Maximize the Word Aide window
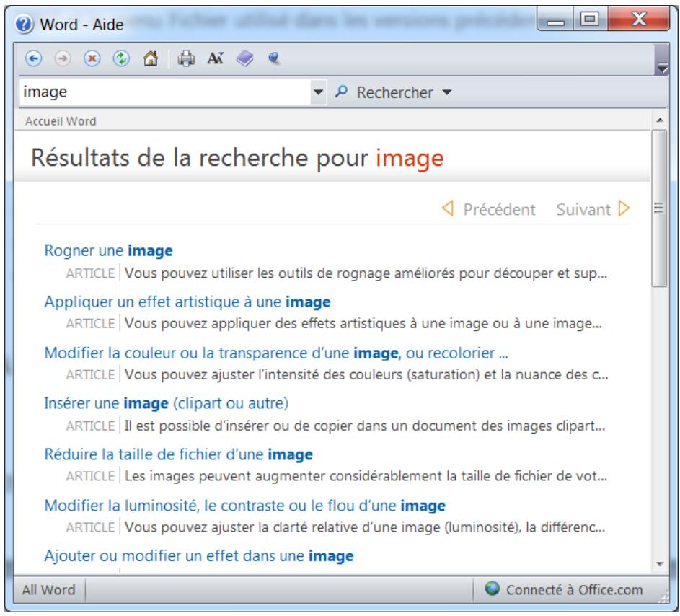Screen dimensions: 680x616 coord(590,19)
